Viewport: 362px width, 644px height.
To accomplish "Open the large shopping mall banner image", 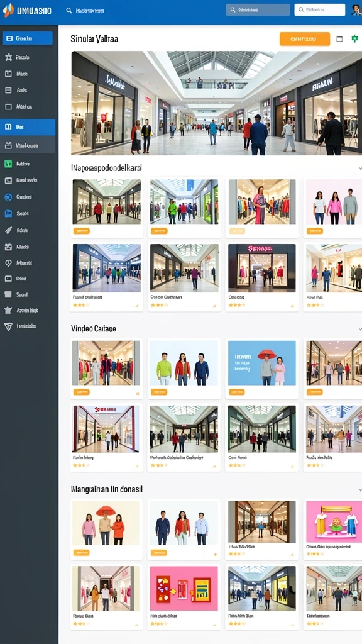I will [x=217, y=103].
